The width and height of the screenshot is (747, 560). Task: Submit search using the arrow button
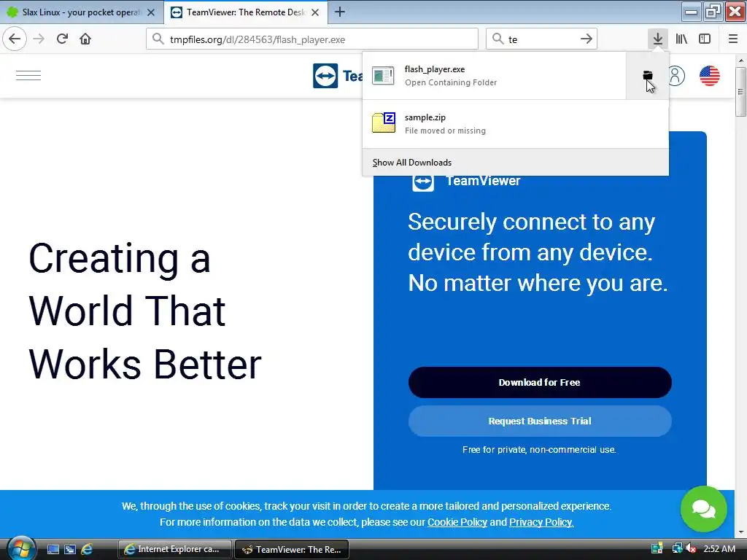click(587, 39)
